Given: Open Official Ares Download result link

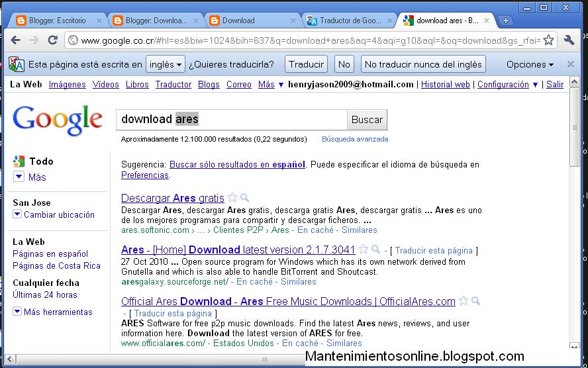Looking at the screenshot, I should 288,301.
